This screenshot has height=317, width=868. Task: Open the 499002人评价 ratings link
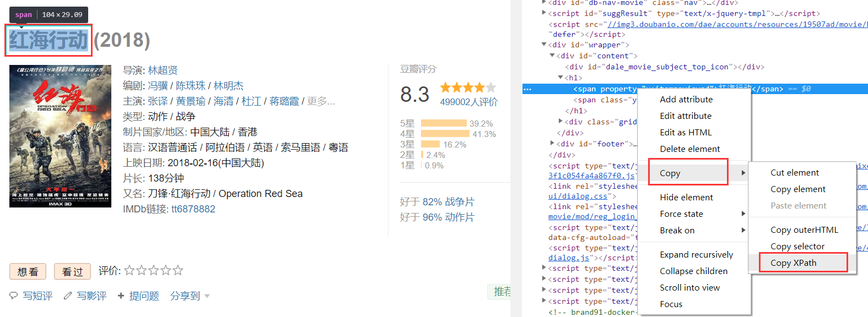[x=469, y=102]
